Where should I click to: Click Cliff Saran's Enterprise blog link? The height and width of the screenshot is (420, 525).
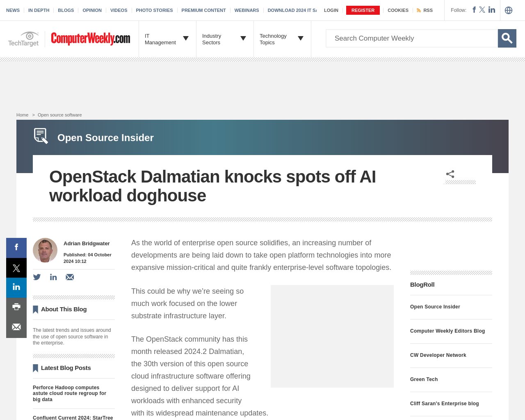pos(444,404)
